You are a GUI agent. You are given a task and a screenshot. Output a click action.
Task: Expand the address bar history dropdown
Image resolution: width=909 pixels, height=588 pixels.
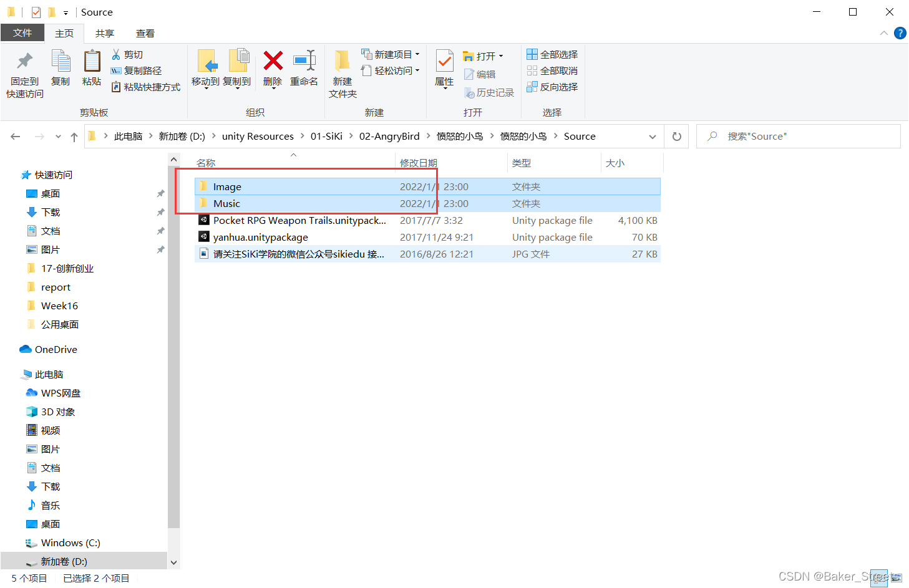[653, 137]
